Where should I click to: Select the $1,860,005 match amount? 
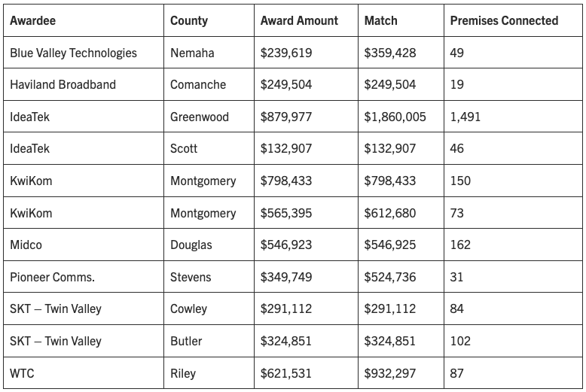coord(395,117)
